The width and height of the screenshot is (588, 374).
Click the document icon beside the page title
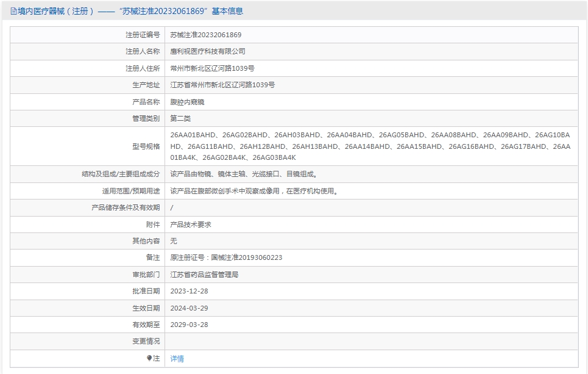click(13, 11)
